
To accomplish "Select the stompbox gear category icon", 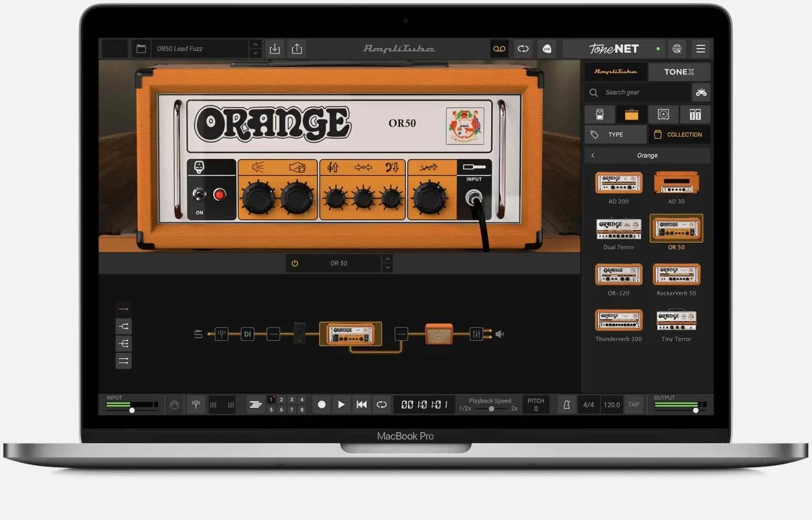I will click(599, 114).
